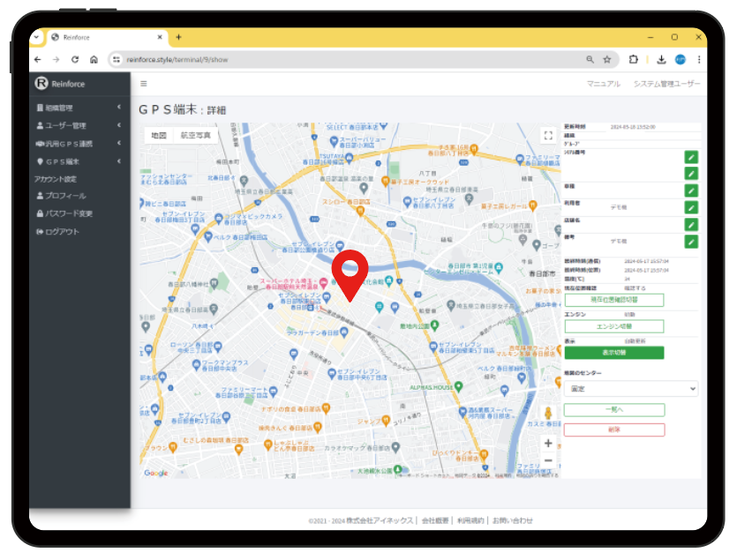Click the red 削除 delete button
This screenshot has height=560, width=737.
point(613,429)
